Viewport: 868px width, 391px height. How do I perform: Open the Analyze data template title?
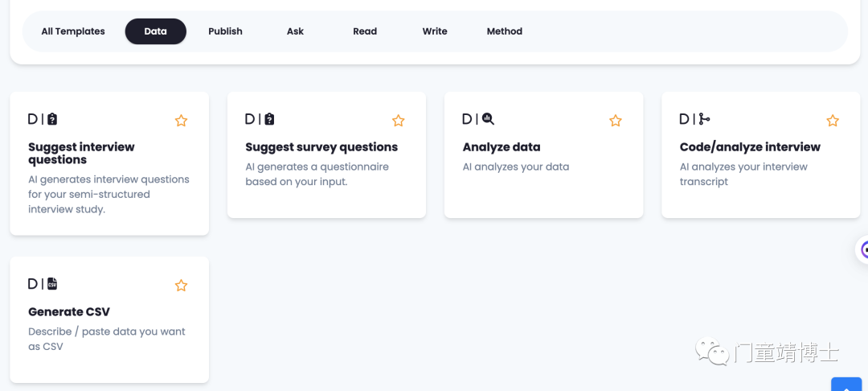click(x=502, y=147)
